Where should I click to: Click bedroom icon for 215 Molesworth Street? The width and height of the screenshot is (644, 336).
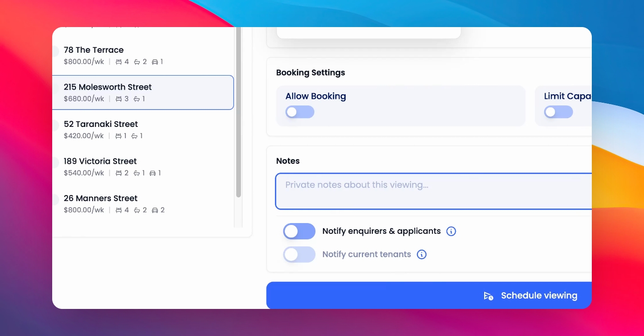click(119, 99)
